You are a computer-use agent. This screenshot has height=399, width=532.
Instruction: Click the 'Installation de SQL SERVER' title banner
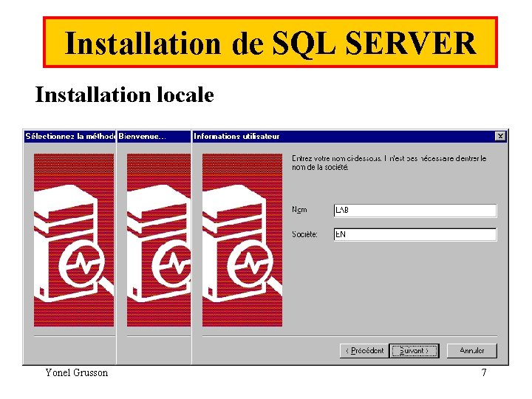coord(270,42)
